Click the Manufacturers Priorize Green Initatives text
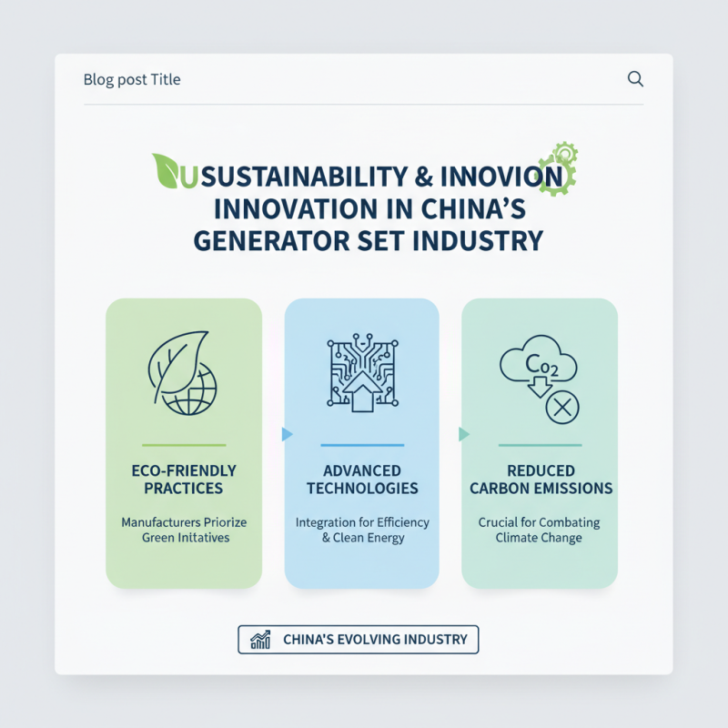Screen dimensions: 728x728 click(x=184, y=531)
